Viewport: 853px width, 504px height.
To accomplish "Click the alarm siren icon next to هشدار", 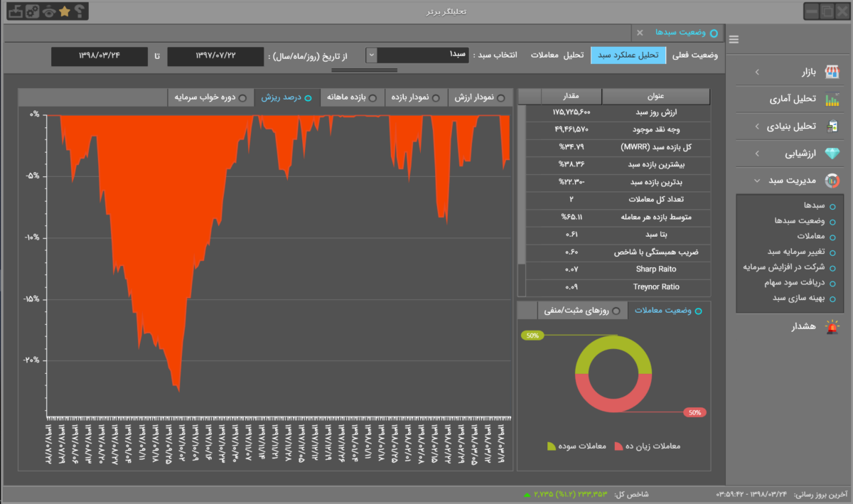I will [x=831, y=326].
